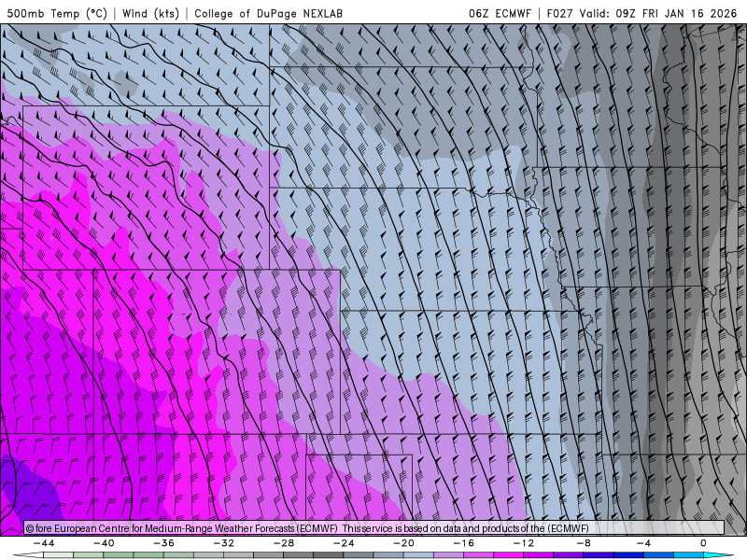Click the 0 color scale label
Image resolution: width=747 pixels, height=560 pixels.
[703, 543]
